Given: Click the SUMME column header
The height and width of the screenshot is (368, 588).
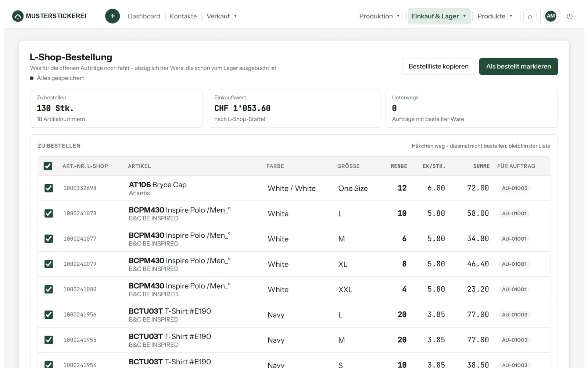Looking at the screenshot, I should 481,166.
